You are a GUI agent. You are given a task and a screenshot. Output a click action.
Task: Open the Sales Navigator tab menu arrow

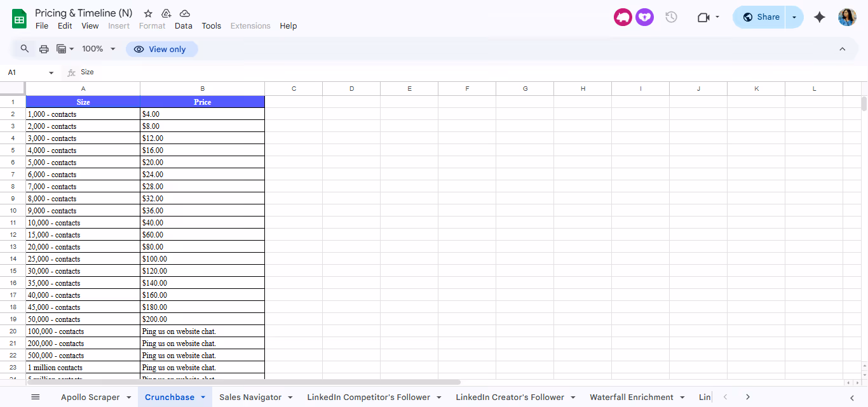(290, 397)
